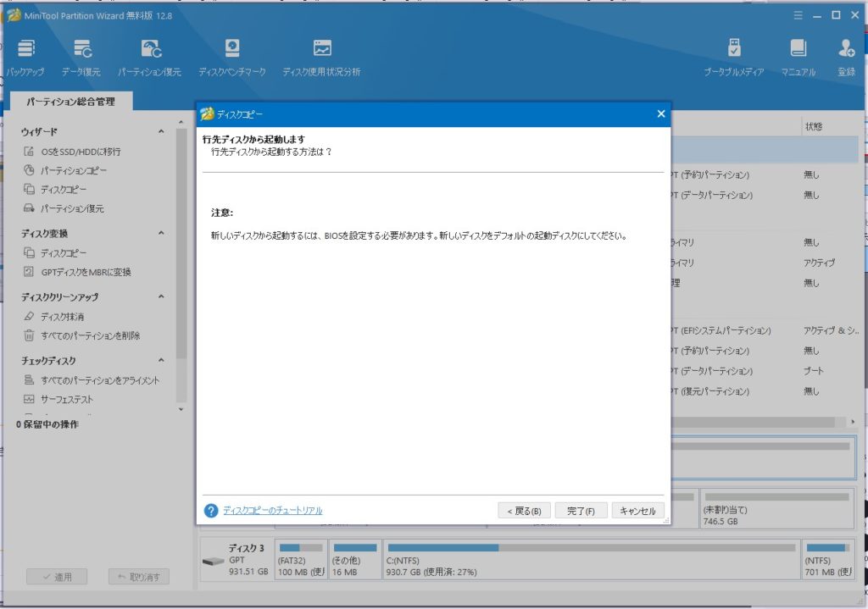The width and height of the screenshot is (868, 609).
Task: Launch パーティション復元 from top toolbar
Action: point(150,49)
